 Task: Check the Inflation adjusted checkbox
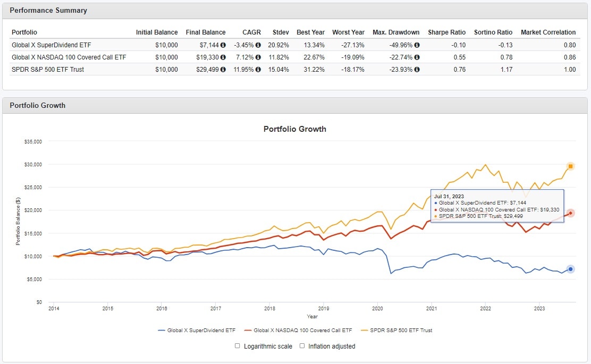coord(302,346)
